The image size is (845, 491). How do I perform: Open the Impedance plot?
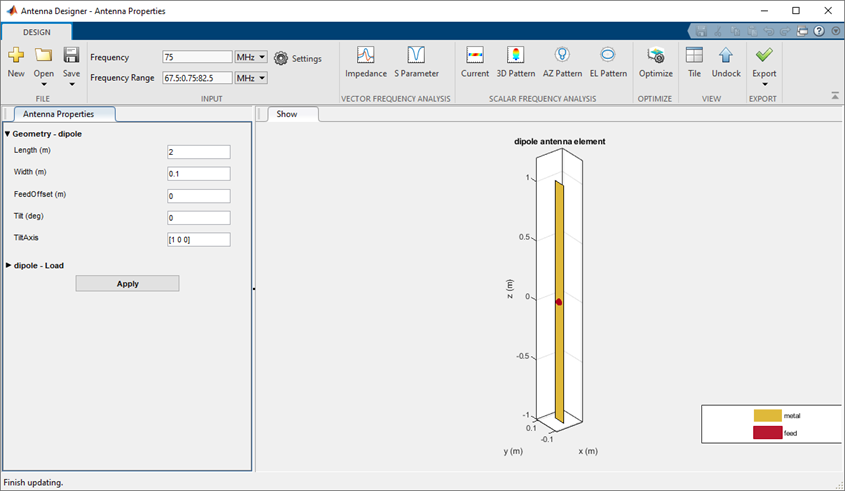[x=365, y=56]
